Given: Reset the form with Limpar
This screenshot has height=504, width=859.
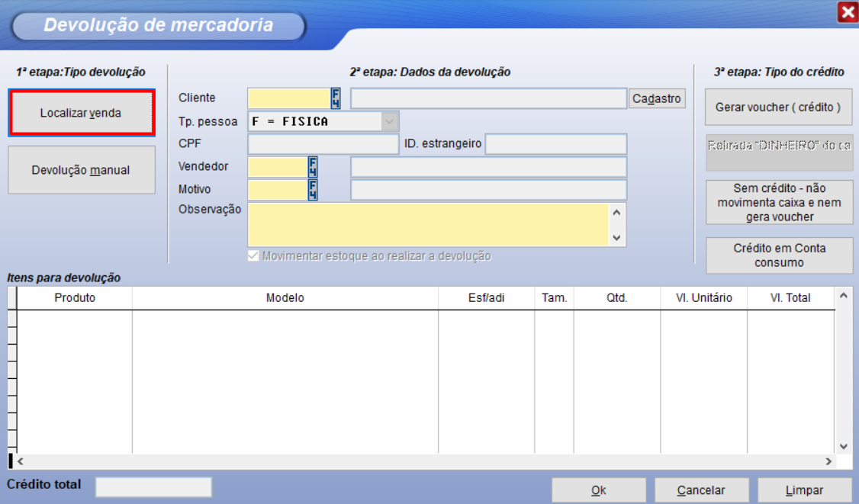Looking at the screenshot, I should click(804, 490).
